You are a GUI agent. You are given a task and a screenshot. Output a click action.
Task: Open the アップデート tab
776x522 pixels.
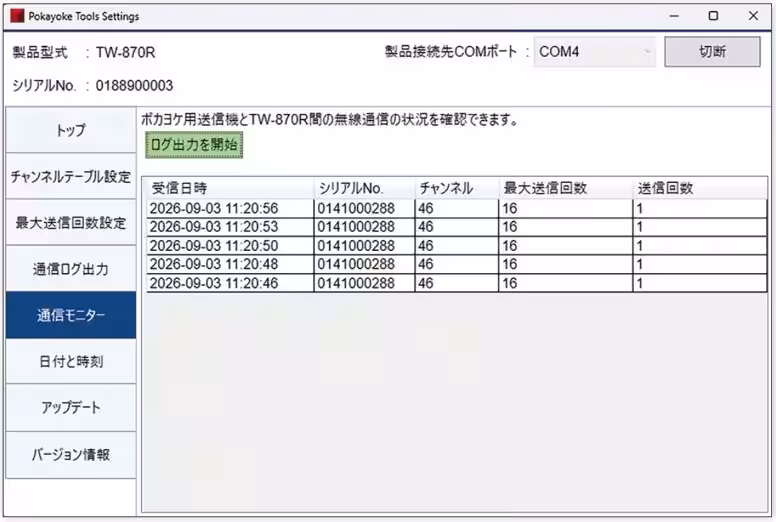pos(71,408)
